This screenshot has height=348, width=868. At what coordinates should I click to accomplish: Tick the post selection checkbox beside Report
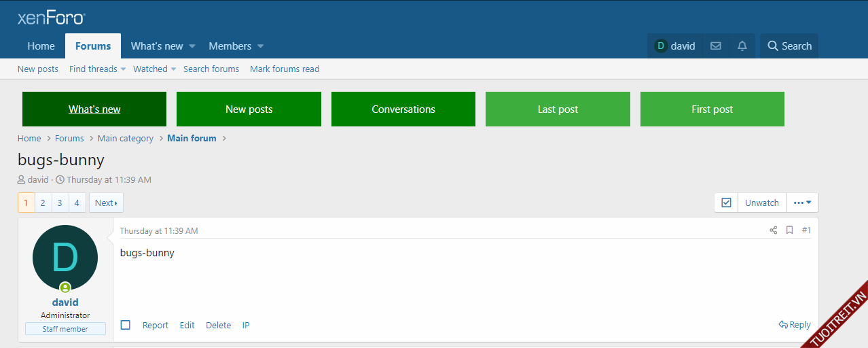[x=126, y=325]
